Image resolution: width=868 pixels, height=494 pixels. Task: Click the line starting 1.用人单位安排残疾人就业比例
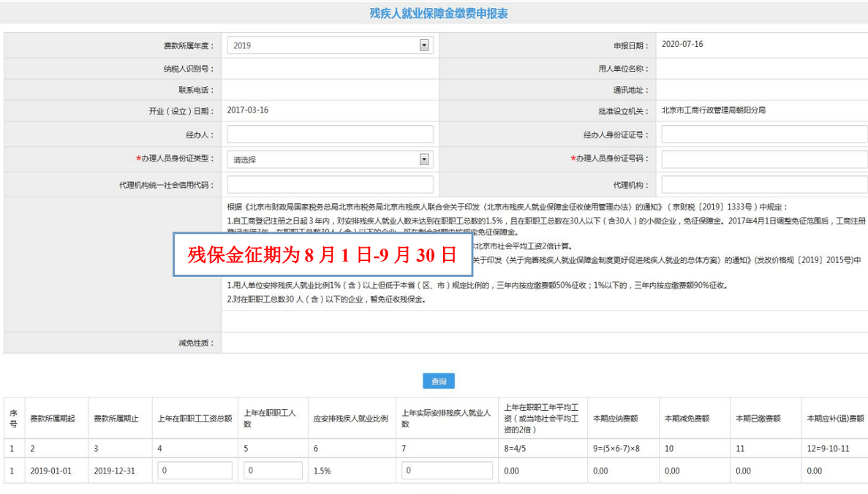478,286
